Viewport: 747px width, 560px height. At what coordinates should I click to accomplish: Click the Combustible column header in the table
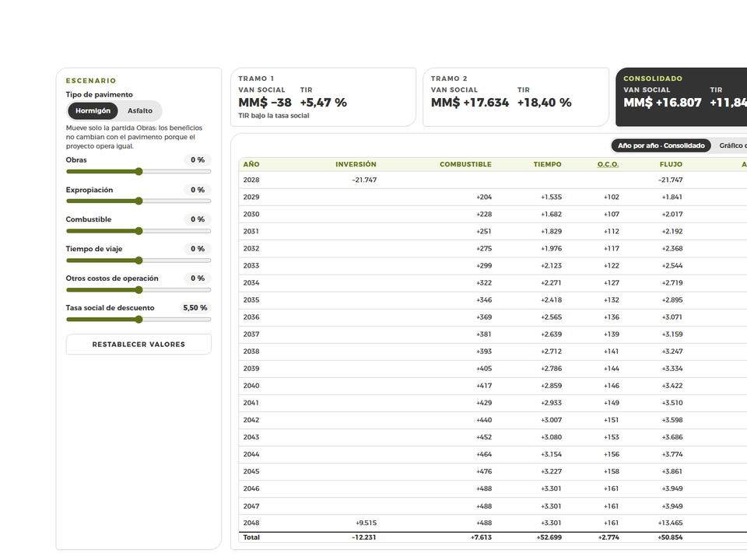465,164
